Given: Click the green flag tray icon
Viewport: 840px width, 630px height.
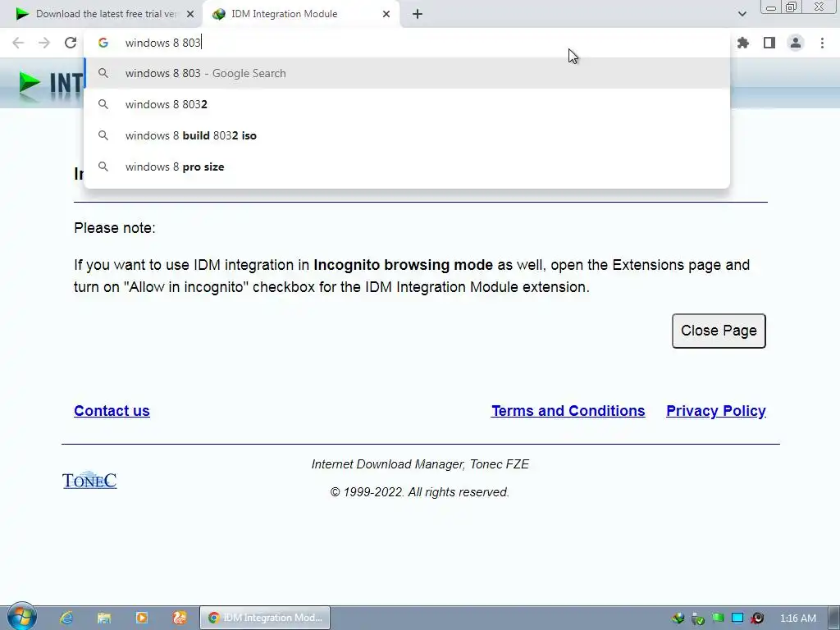Looking at the screenshot, I should click(x=718, y=619).
